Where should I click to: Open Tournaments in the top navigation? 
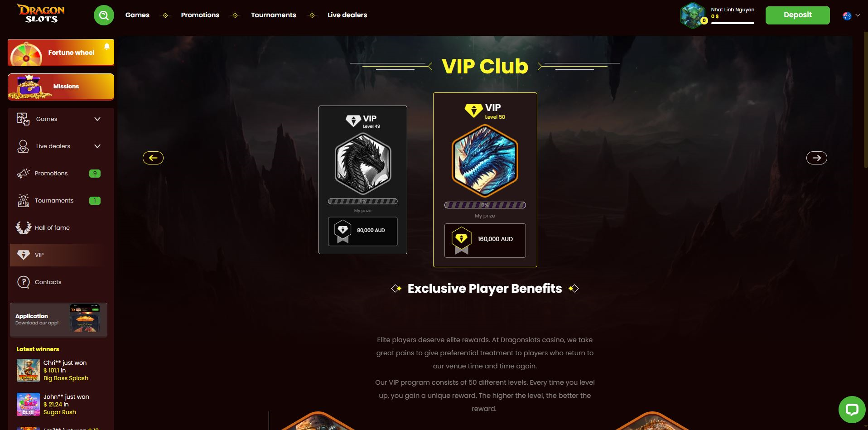tap(274, 15)
